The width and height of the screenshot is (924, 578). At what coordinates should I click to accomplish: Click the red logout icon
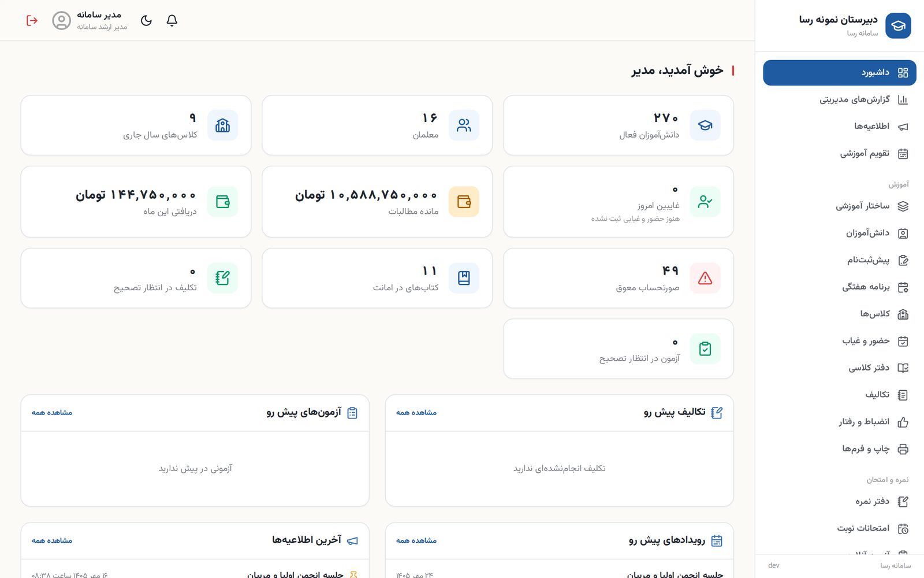point(32,21)
